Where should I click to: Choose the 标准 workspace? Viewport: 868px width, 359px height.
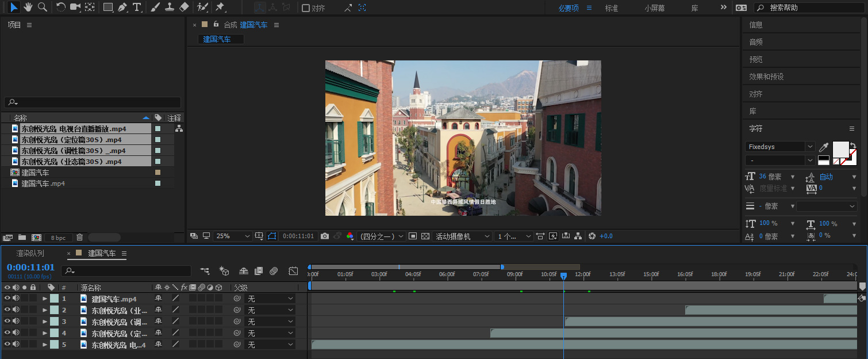tap(612, 8)
